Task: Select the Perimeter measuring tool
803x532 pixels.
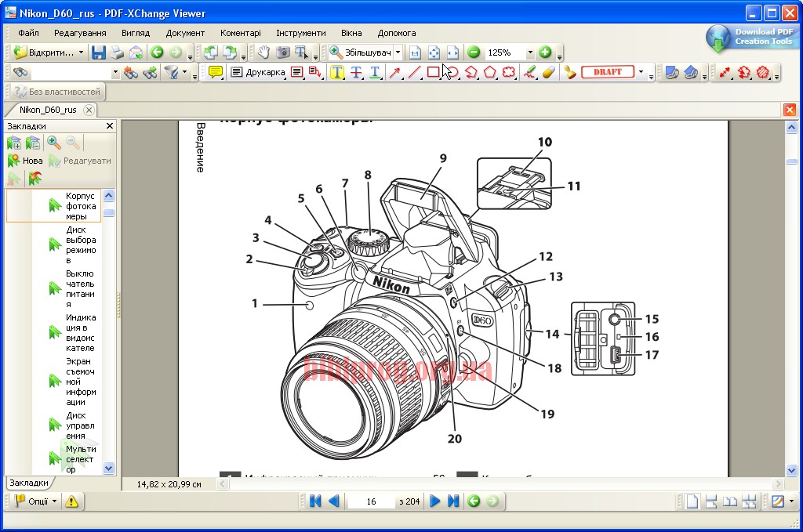Action: tap(743, 72)
